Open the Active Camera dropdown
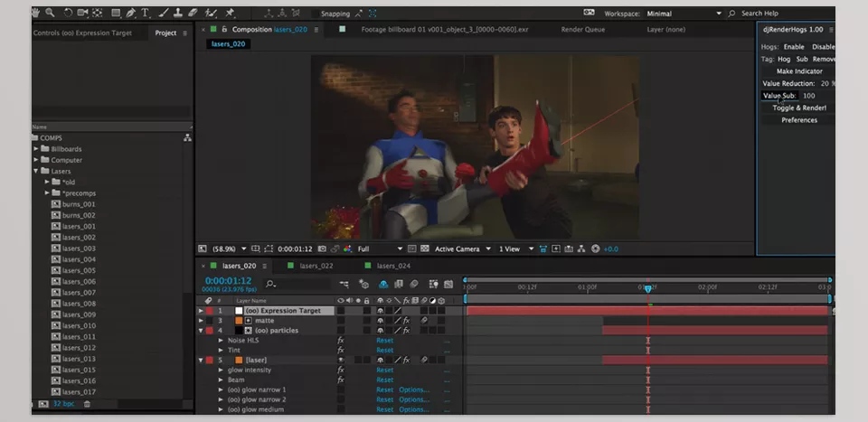Screen dimensions: 868x422 click(x=462, y=249)
